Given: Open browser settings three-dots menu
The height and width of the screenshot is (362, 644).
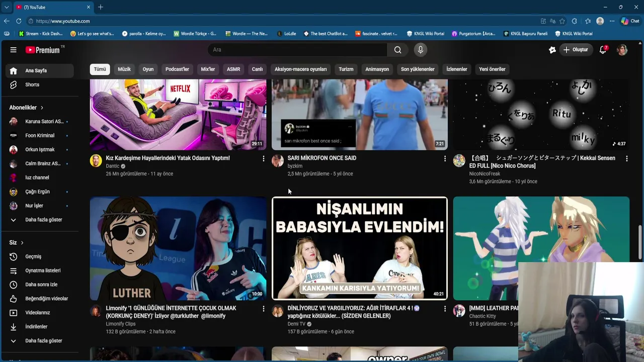Looking at the screenshot, I should coord(612,21).
